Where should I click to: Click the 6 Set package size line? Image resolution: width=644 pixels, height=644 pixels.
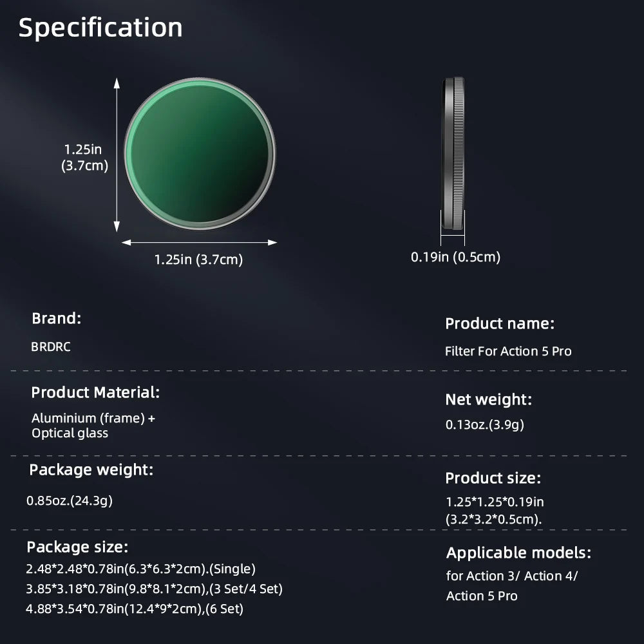point(135,609)
